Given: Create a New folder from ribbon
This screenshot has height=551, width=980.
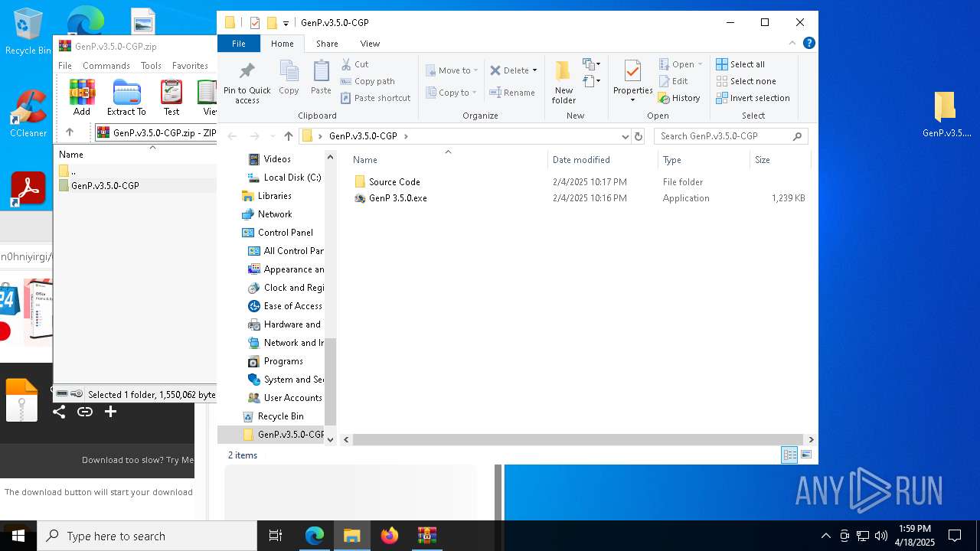Looking at the screenshot, I should click(563, 82).
